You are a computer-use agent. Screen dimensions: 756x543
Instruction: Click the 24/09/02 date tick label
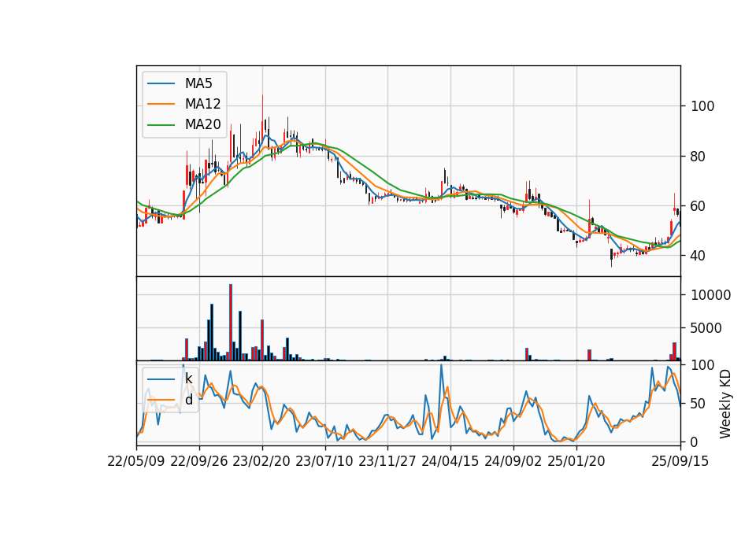(x=513, y=462)
